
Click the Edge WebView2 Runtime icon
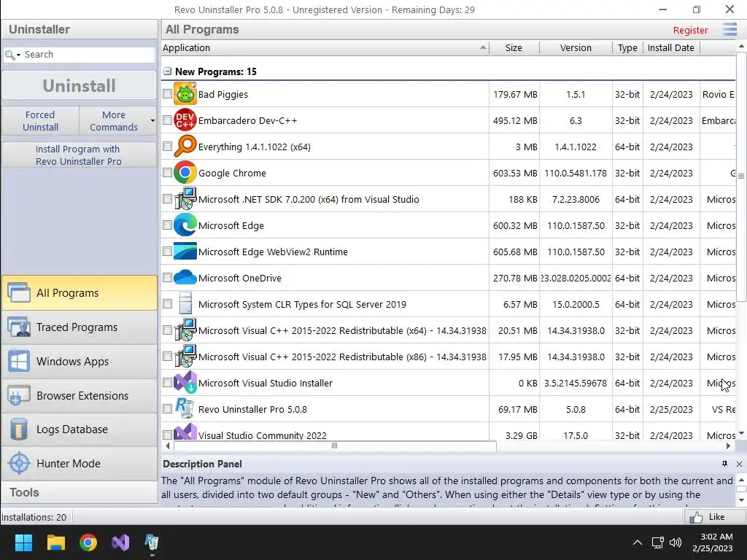[185, 251]
